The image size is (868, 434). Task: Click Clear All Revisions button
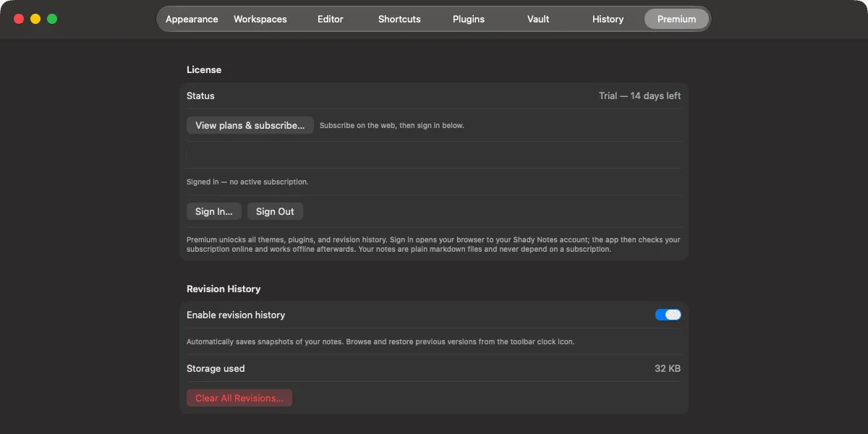[x=239, y=398]
